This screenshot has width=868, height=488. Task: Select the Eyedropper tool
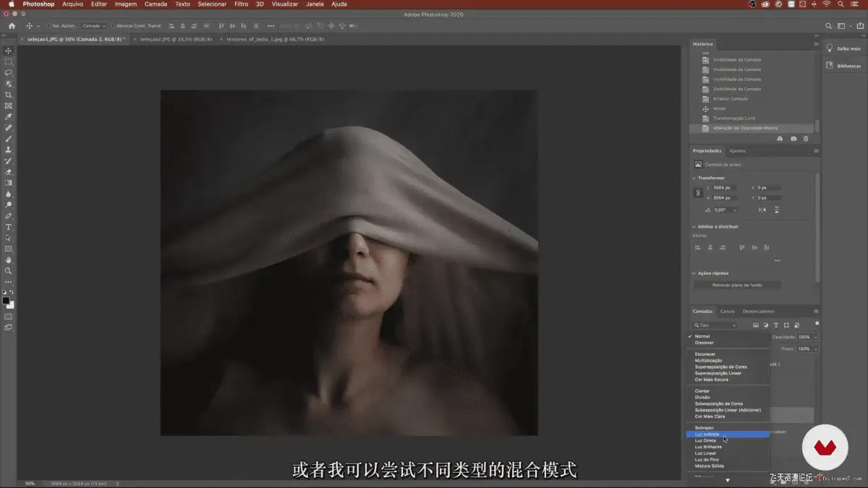click(9, 116)
